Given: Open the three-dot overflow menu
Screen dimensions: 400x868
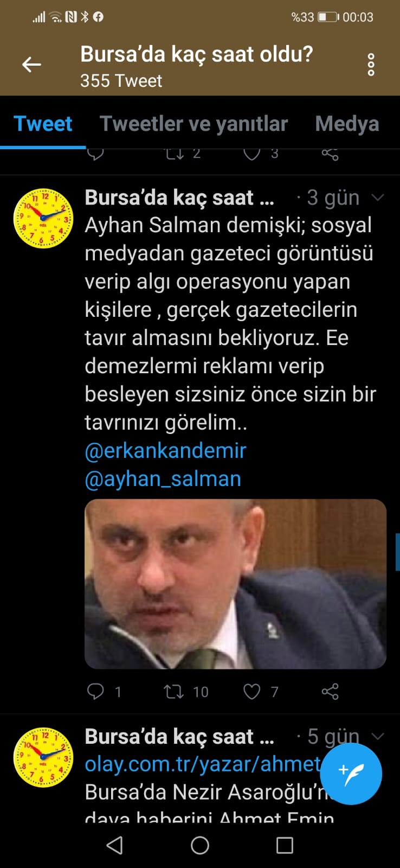Looking at the screenshot, I should tap(371, 65).
